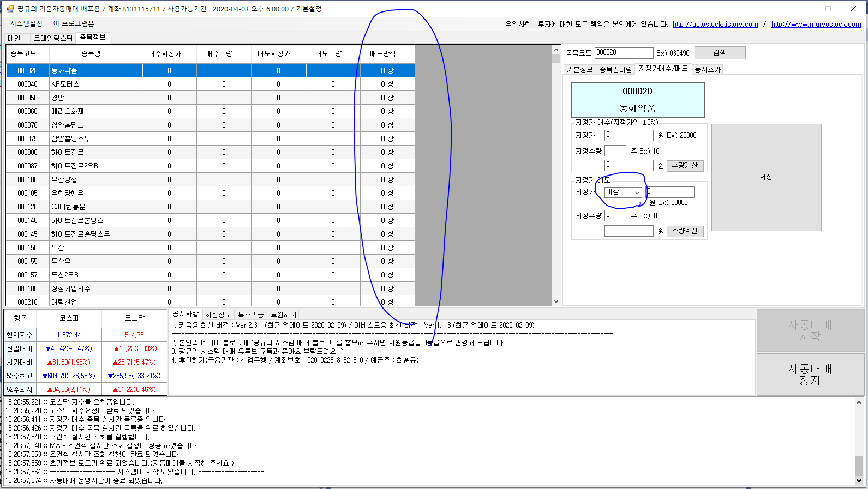Image resolution: width=868 pixels, height=489 pixels.
Task: Click the 52주최고 row label
Action: 20,376
